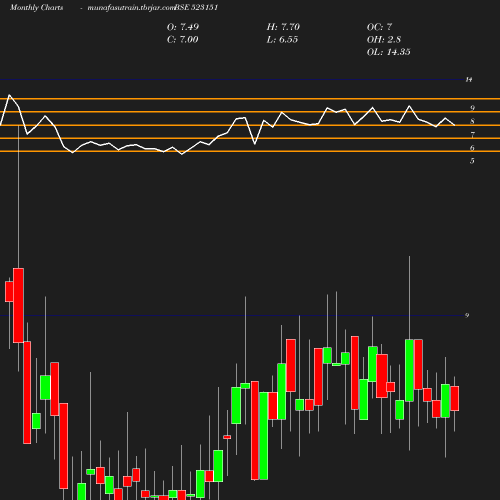The height and width of the screenshot is (500, 500).
Task: Click the "Monthly Charts" title text
Action: [37, 8]
